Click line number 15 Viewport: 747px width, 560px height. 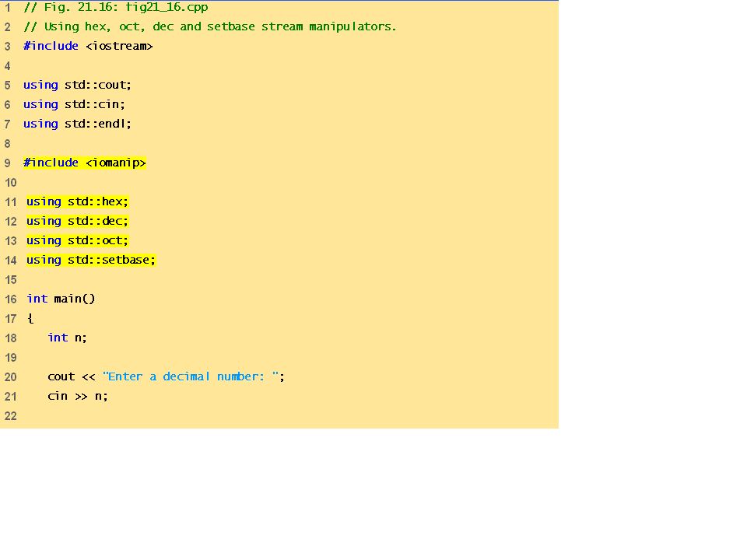(x=10, y=280)
